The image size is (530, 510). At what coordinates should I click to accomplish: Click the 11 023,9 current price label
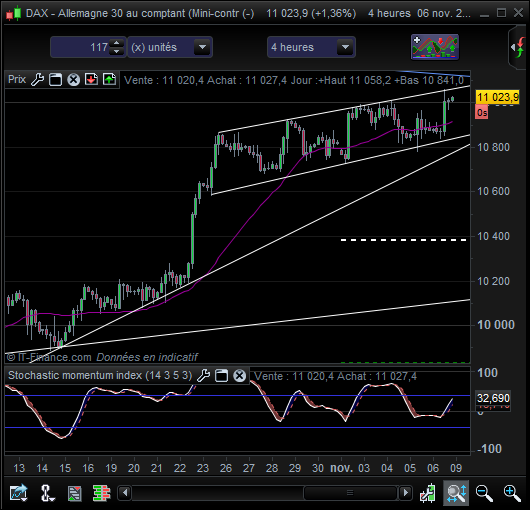tap(497, 97)
